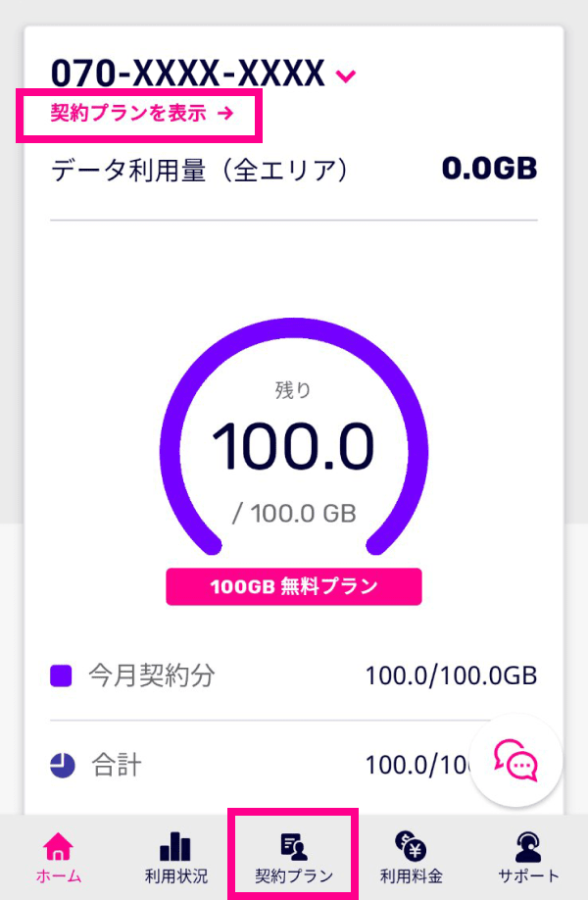Image resolution: width=588 pixels, height=900 pixels.
Task: Click the purple 今月契約分 color square
Action: coord(61,675)
